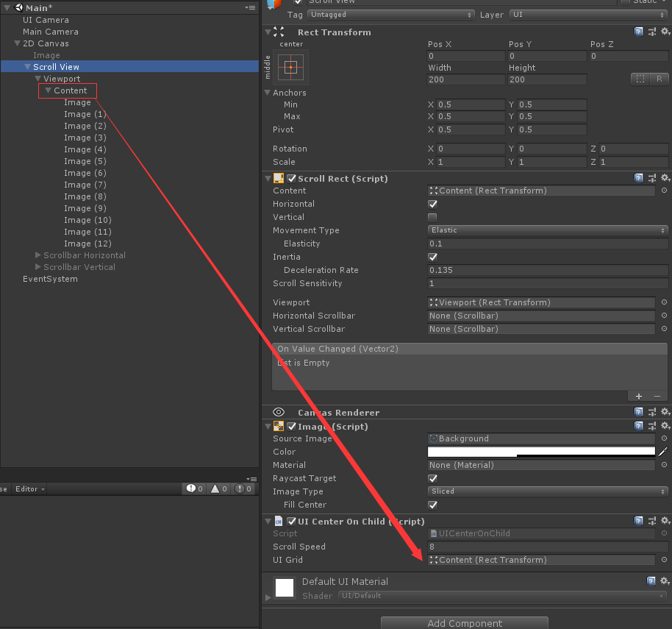The width and height of the screenshot is (672, 629).
Task: Disable UI Center On Child component checkbox
Action: pyautogui.click(x=291, y=522)
